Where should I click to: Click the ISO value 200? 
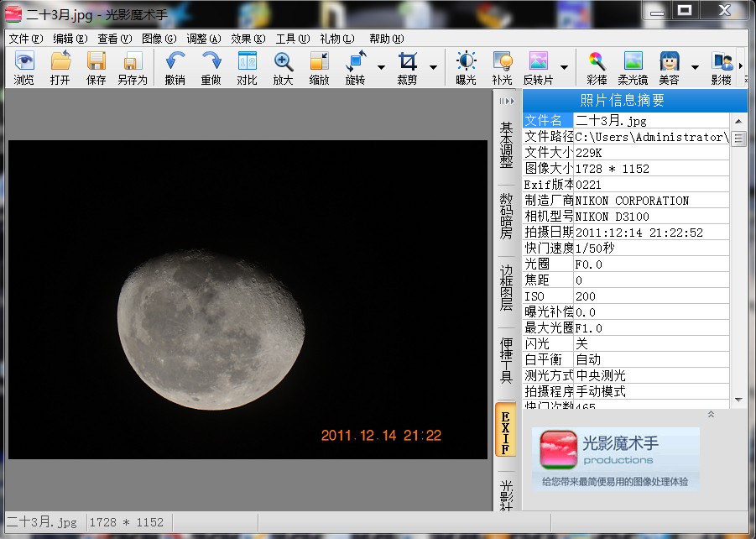click(x=586, y=296)
